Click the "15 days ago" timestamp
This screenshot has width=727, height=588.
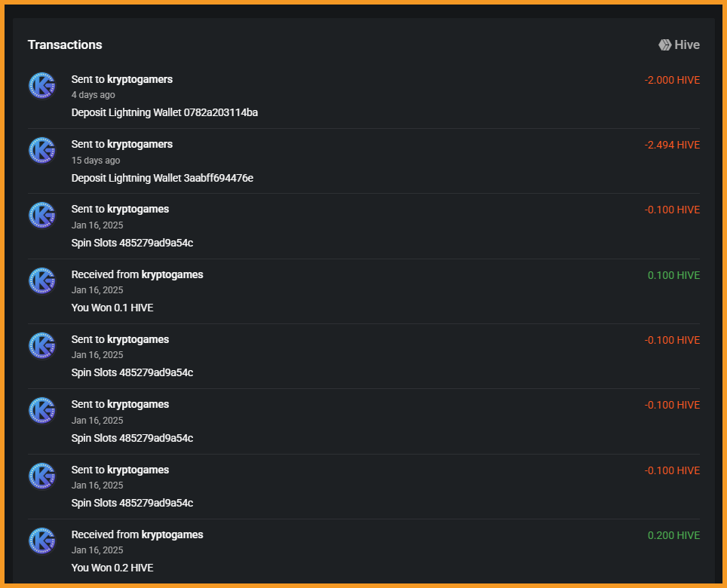point(96,161)
